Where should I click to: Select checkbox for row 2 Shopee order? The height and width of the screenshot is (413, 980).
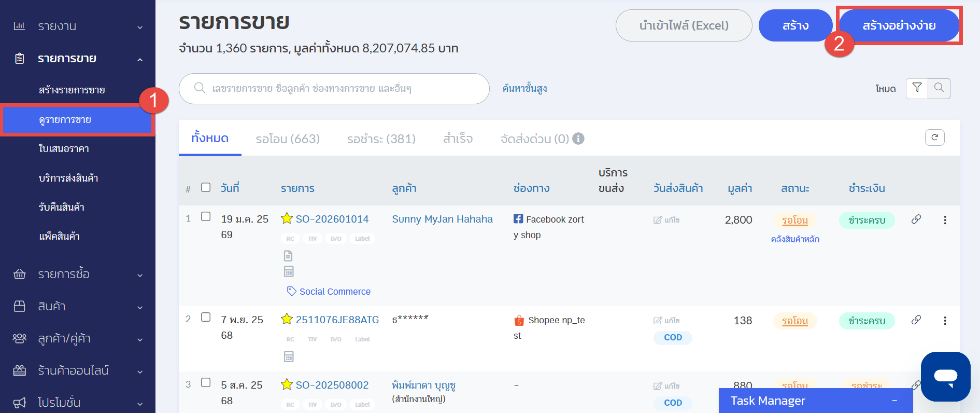[206, 318]
